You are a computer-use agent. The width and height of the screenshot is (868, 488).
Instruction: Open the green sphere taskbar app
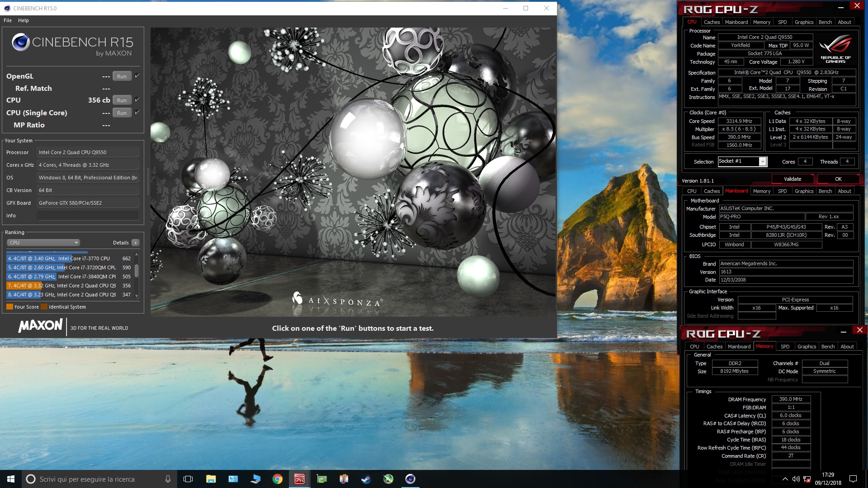click(x=388, y=479)
